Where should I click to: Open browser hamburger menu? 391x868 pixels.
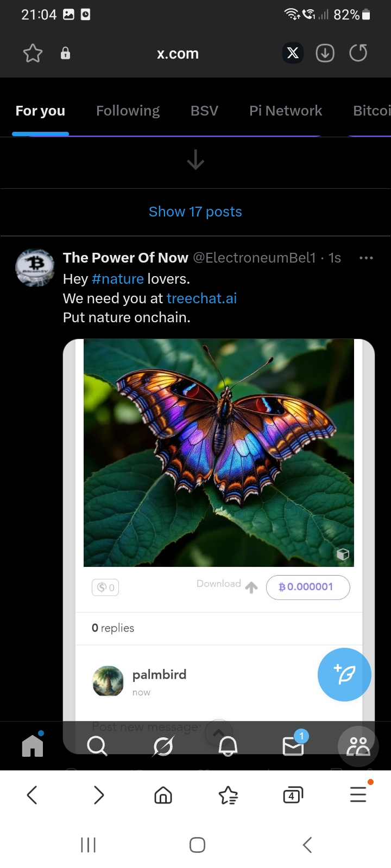[x=358, y=795]
